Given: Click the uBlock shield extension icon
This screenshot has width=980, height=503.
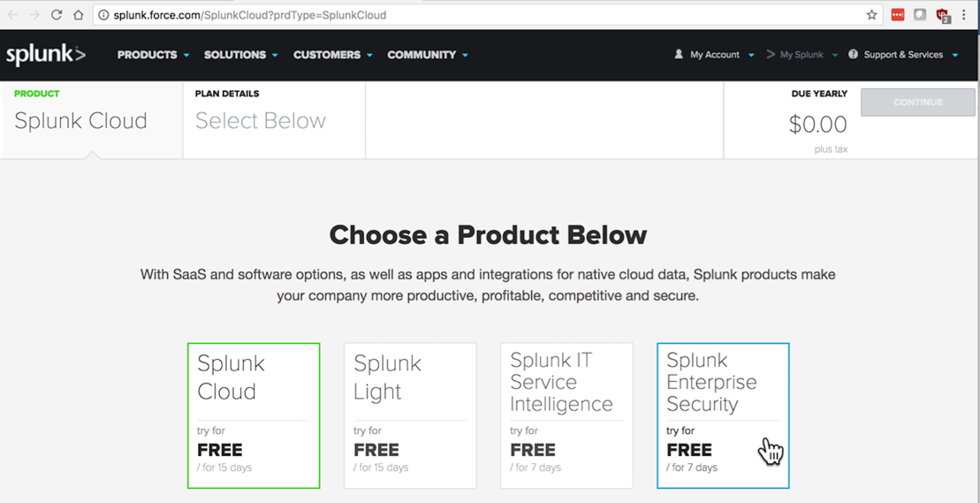Looking at the screenshot, I should [943, 15].
